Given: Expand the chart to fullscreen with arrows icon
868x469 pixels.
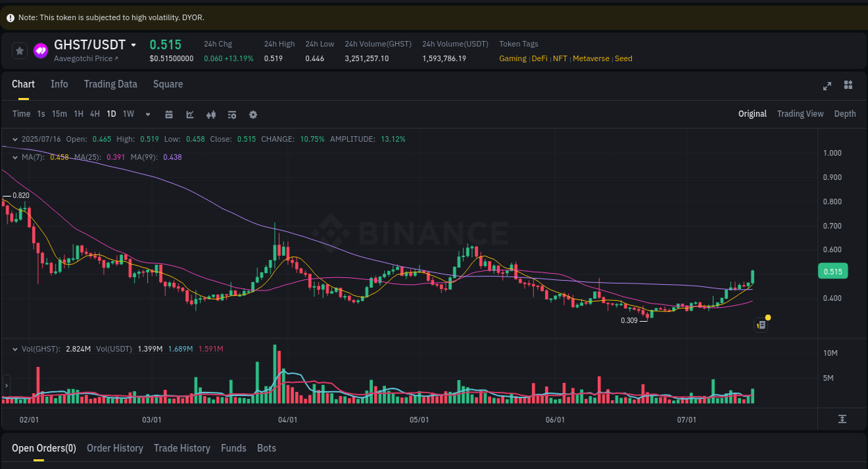Looking at the screenshot, I should [x=827, y=85].
